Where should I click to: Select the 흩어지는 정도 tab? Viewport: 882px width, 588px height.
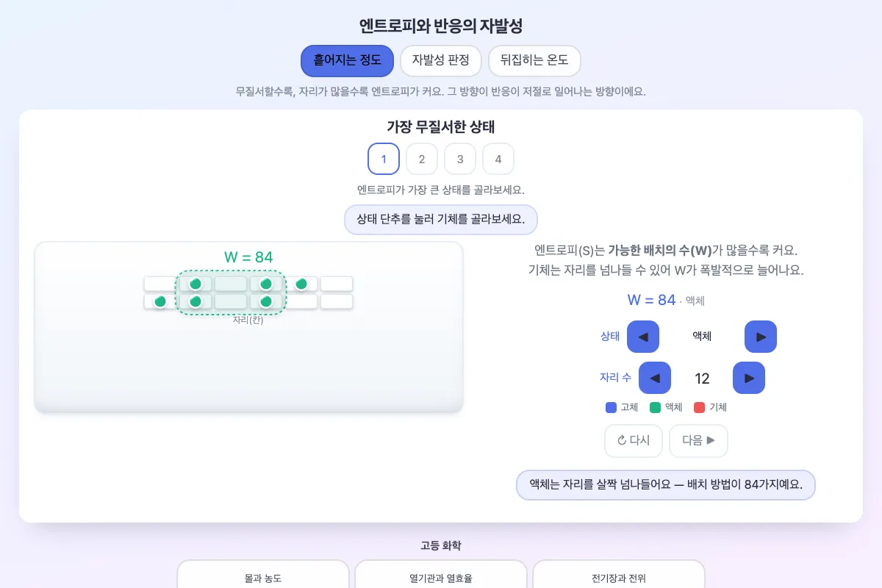pyautogui.click(x=347, y=61)
